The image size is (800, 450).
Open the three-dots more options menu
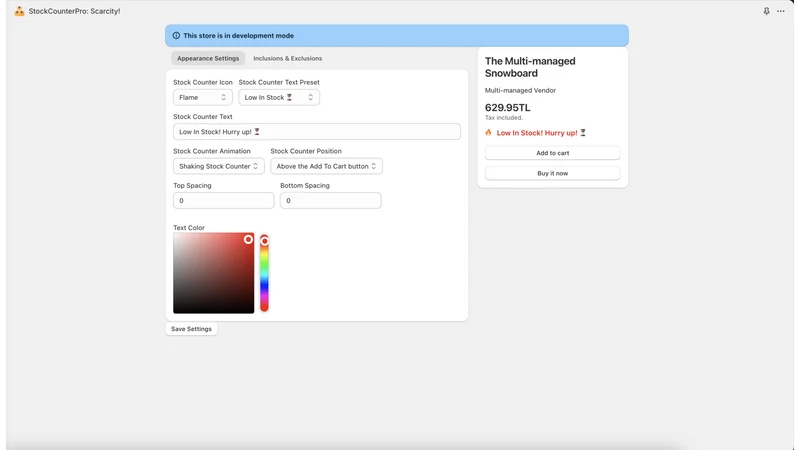(x=781, y=11)
